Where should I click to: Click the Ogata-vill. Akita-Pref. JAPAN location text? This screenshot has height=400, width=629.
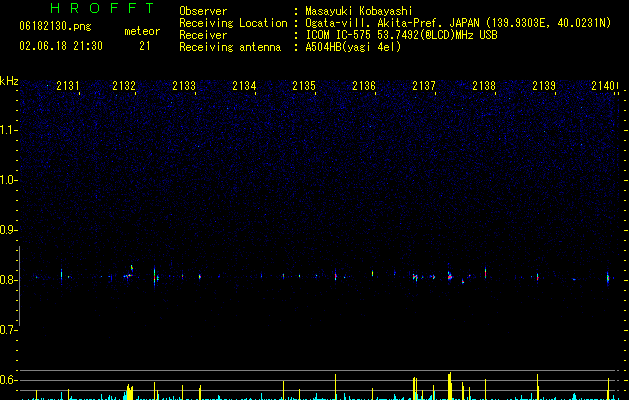pos(458,23)
